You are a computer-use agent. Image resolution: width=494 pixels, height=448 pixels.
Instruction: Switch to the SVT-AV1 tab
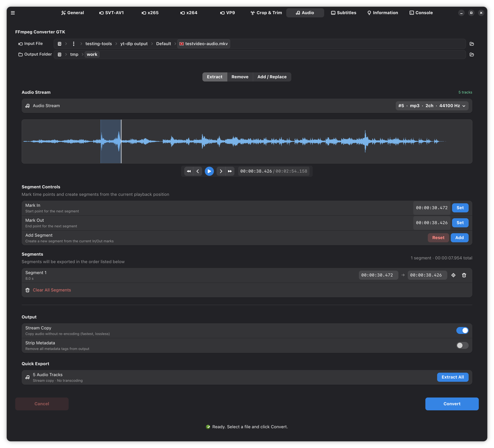[112, 13]
